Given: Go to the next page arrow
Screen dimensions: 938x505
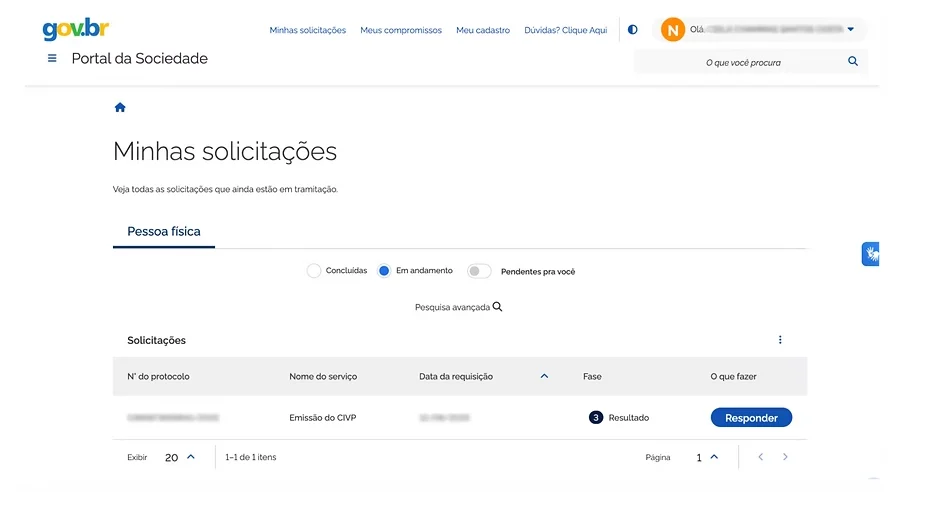Looking at the screenshot, I should point(785,457).
